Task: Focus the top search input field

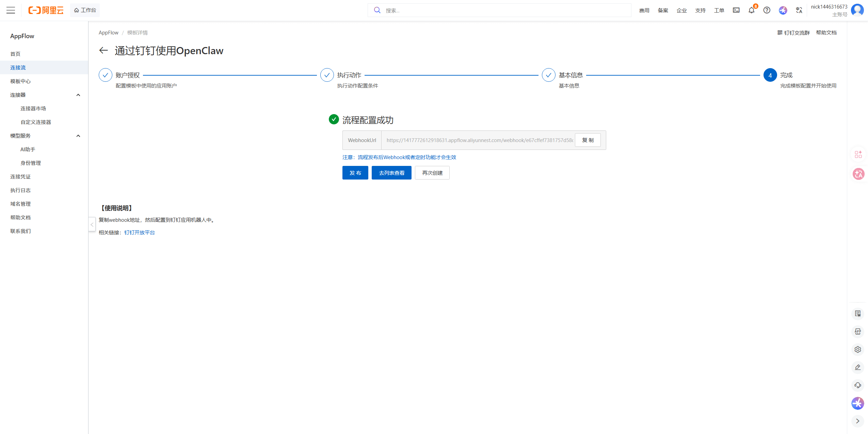Action: click(504, 10)
